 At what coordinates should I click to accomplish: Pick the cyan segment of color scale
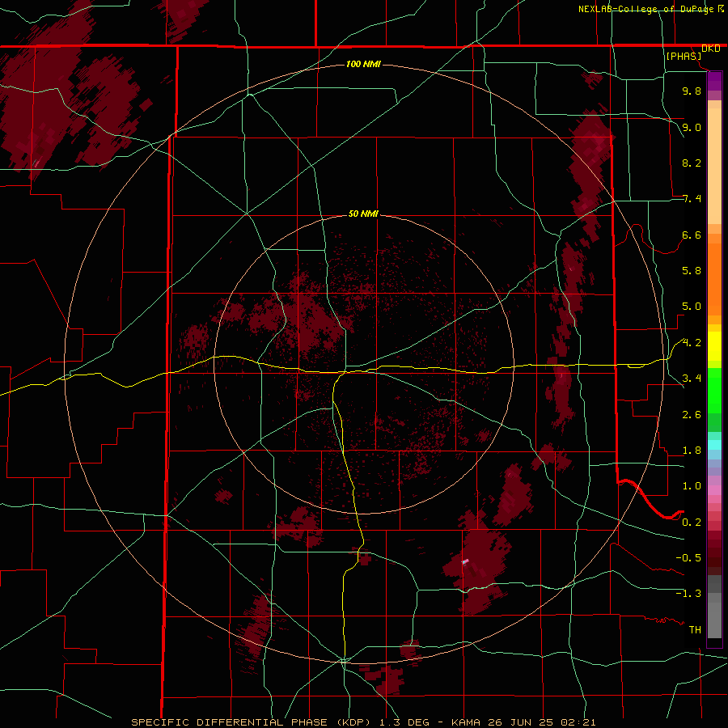pyautogui.click(x=714, y=445)
